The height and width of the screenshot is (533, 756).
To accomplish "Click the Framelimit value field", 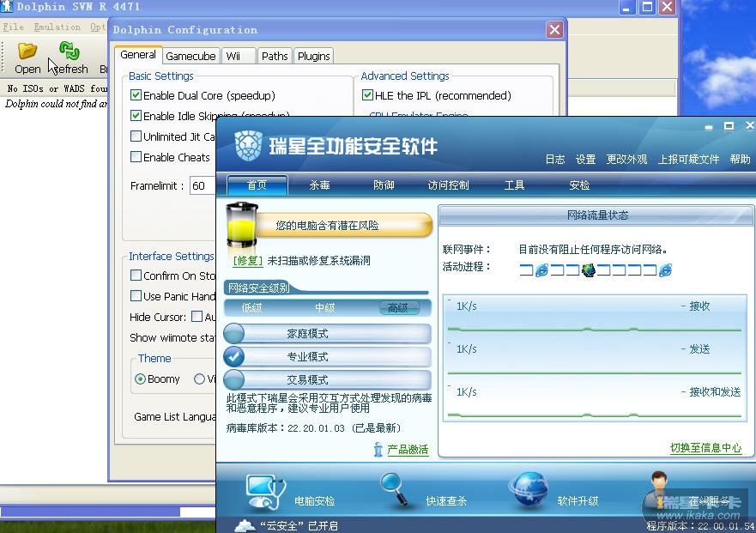I will pos(203,185).
